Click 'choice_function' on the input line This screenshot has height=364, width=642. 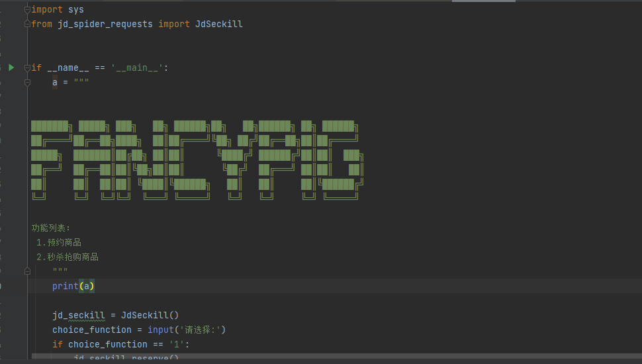point(92,330)
